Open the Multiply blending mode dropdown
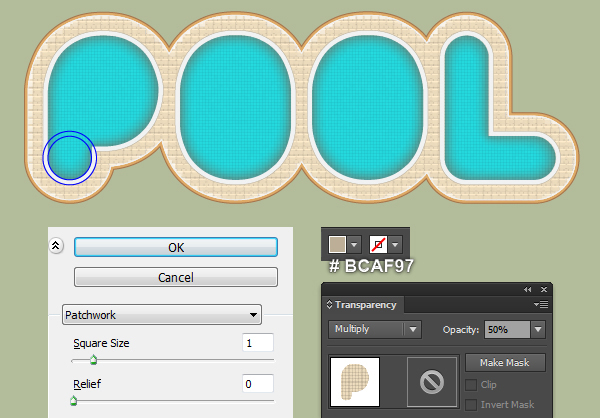 point(375,329)
